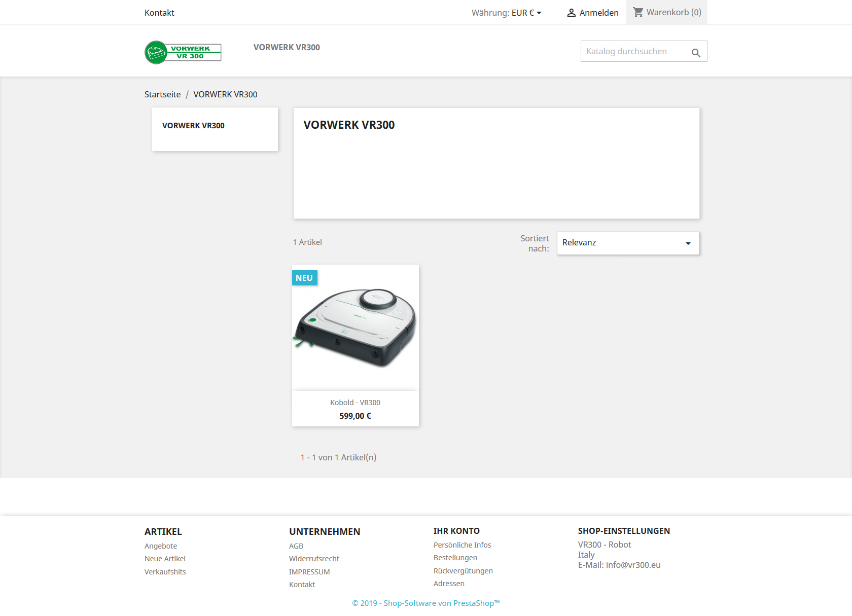Open the Rückvergütungen footer link

click(x=463, y=571)
